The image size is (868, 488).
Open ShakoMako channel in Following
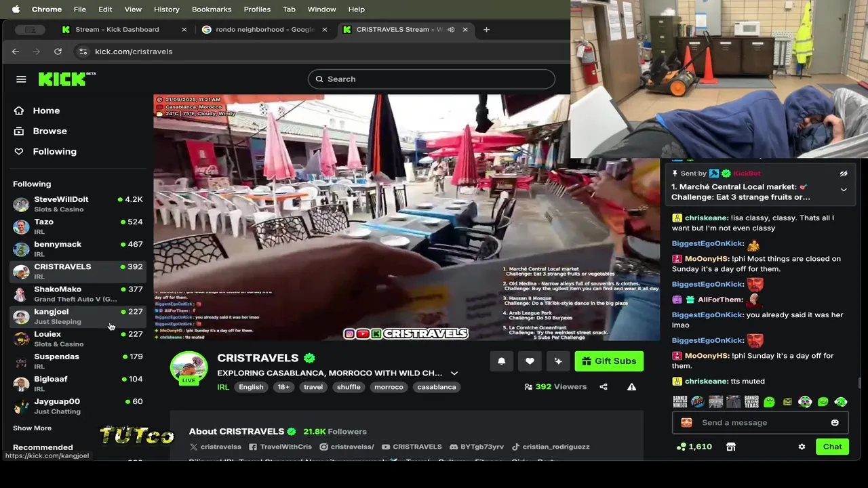coord(78,293)
